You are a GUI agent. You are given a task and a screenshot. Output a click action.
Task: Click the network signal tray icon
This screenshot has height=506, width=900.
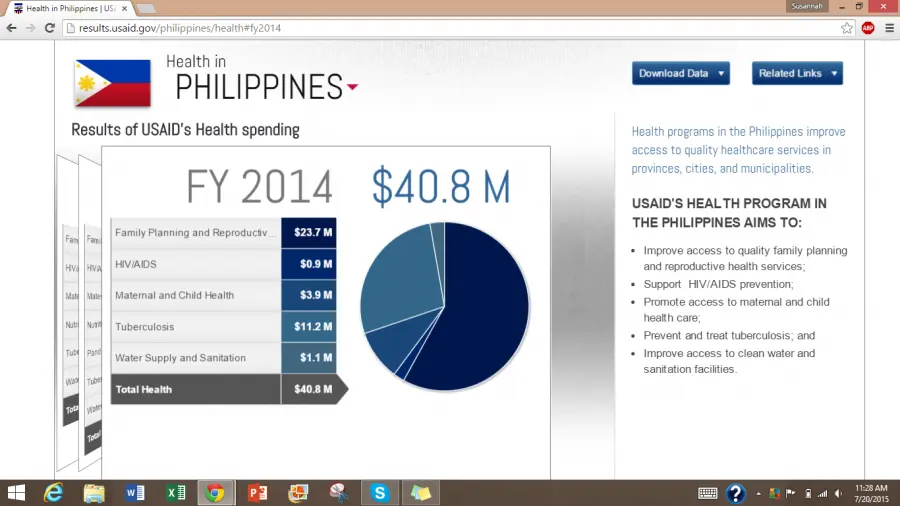tap(823, 493)
